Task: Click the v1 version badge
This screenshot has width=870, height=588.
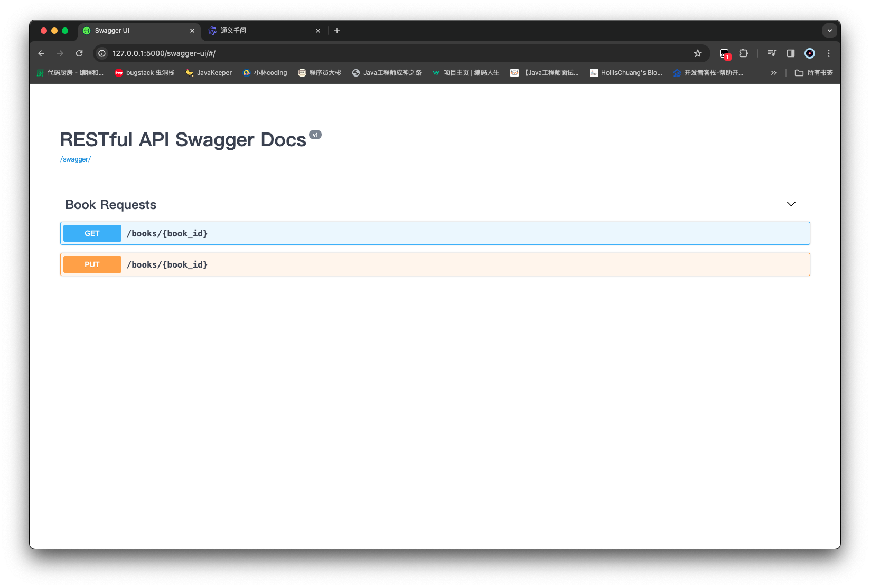Action: coord(315,135)
